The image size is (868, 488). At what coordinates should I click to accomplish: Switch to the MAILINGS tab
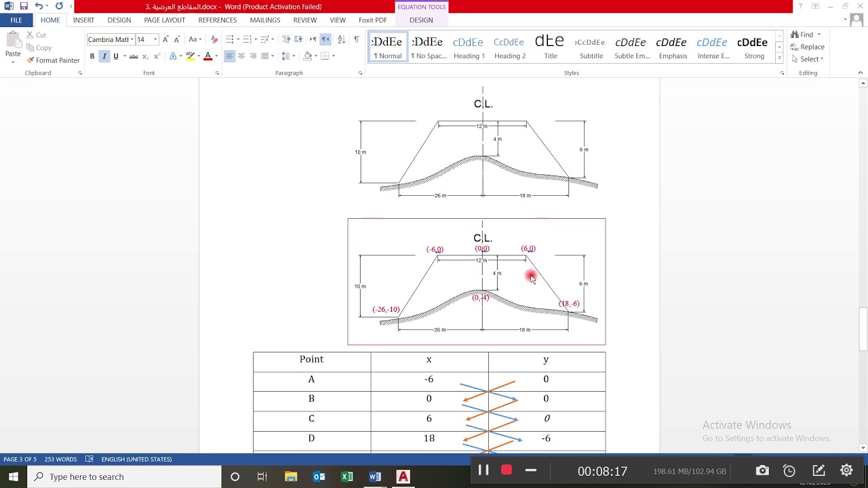[265, 20]
